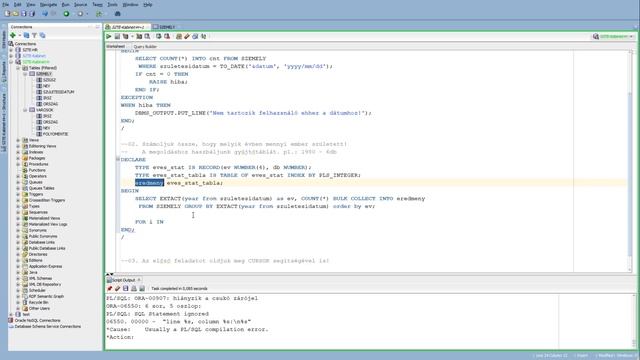Select Oracle NoSQL Connections
Viewport: 640px width, 360px height.
click(x=37, y=321)
